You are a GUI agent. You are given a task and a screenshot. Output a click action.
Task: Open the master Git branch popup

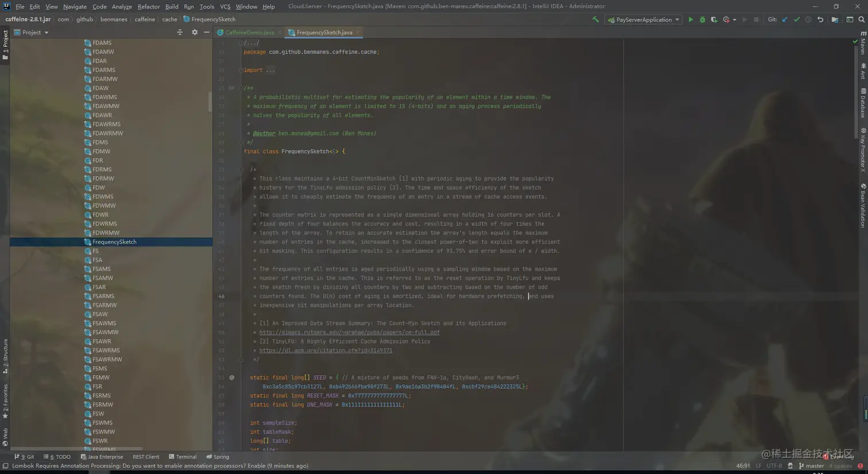pos(811,466)
